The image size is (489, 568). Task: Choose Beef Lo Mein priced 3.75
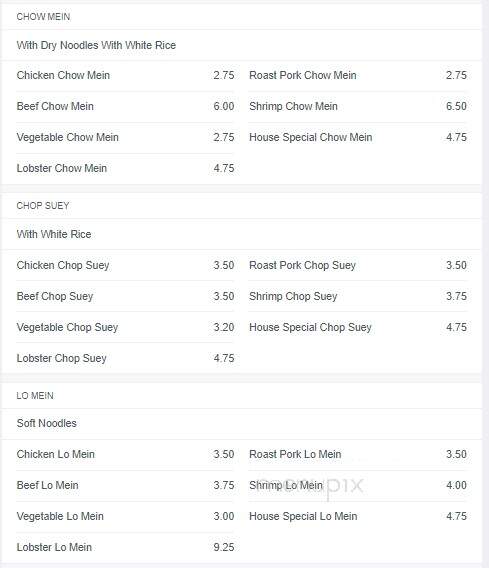[x=125, y=485]
